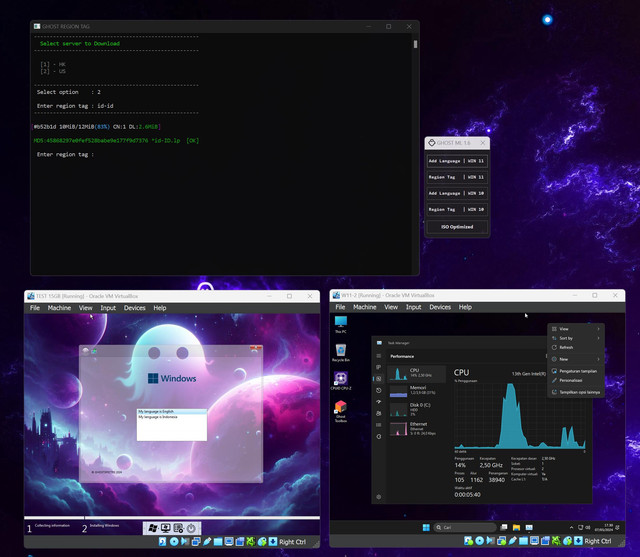Open Input menu in TEST 15GB VirtualBox
The width and height of the screenshot is (640, 557).
[108, 308]
